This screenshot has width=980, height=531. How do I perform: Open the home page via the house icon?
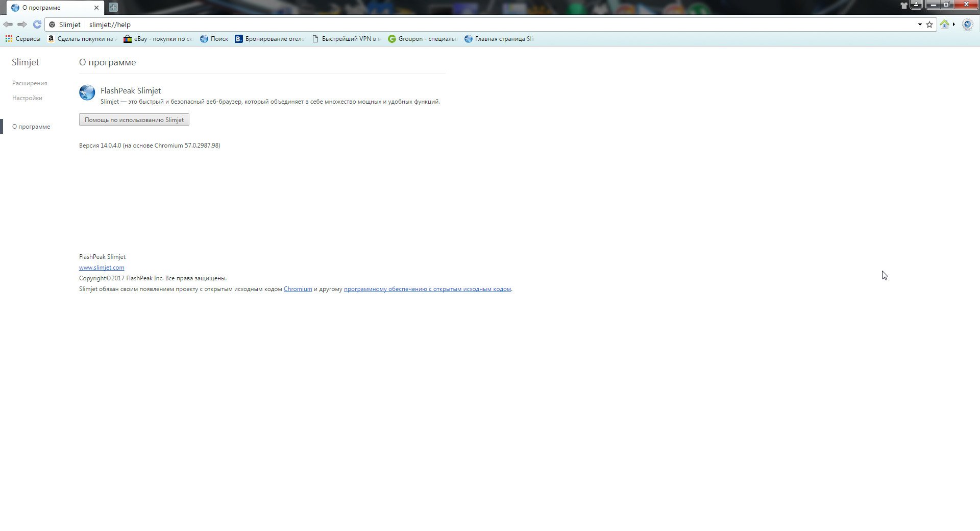click(x=944, y=25)
